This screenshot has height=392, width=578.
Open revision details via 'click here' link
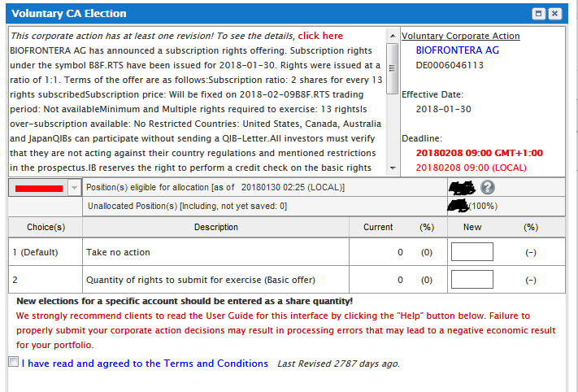pyautogui.click(x=320, y=36)
